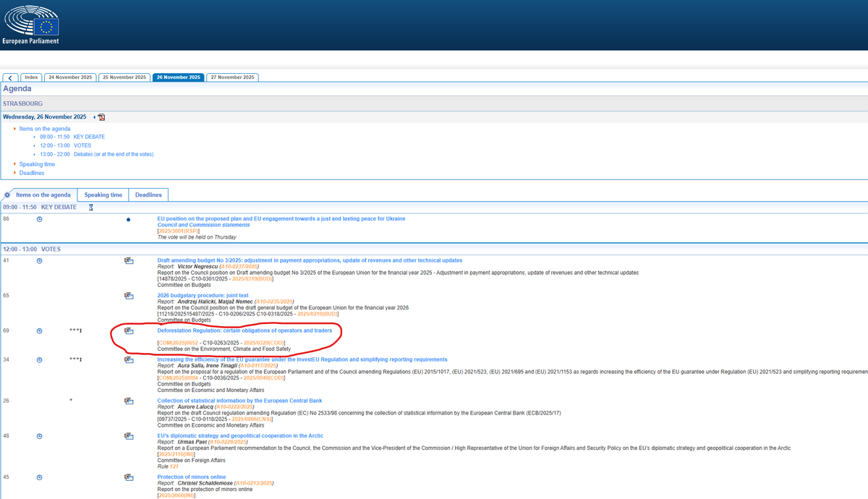Image resolution: width=868 pixels, height=499 pixels.
Task: Open the deadline clock icon for item 86
Action: click(x=40, y=219)
